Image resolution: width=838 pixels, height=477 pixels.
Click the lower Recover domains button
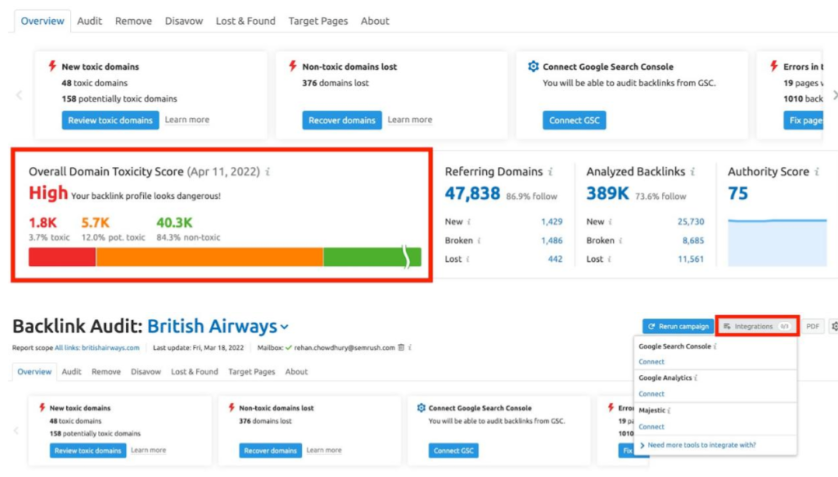(x=270, y=450)
